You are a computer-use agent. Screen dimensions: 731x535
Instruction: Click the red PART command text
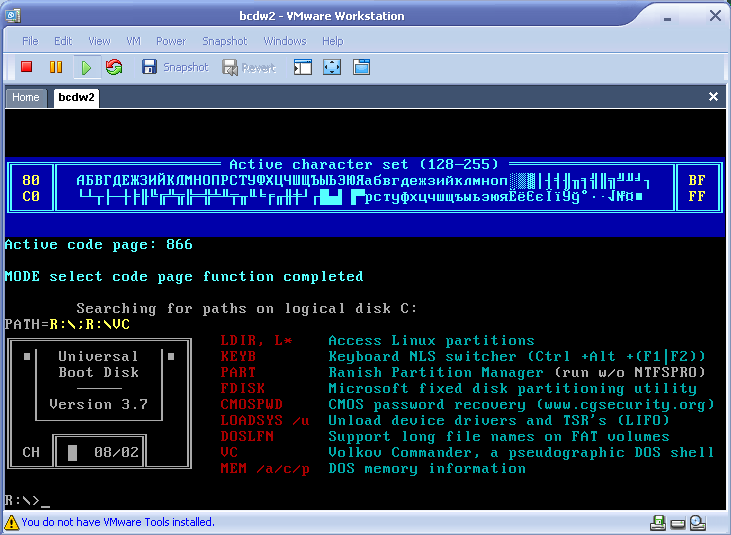pos(238,372)
